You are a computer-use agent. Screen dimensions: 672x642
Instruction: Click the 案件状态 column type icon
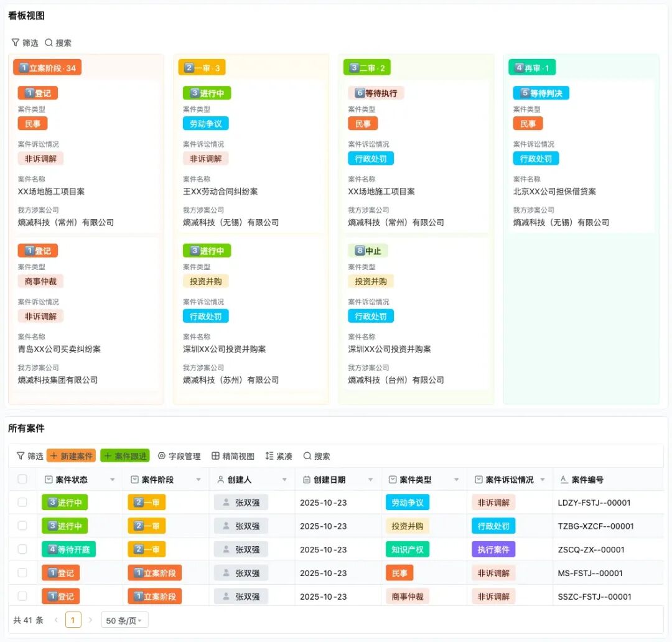pos(49,480)
